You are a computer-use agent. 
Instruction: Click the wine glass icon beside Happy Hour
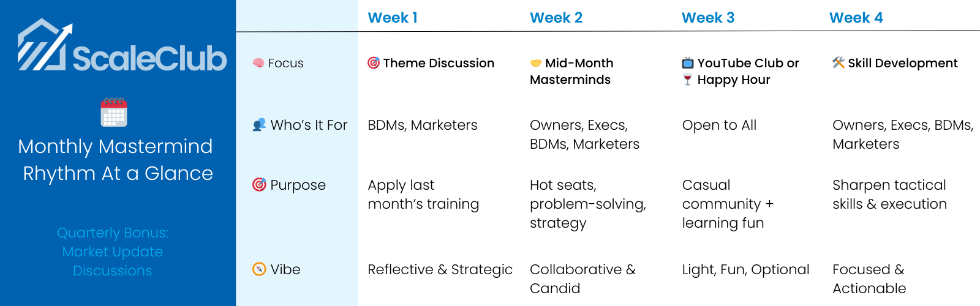[688, 80]
